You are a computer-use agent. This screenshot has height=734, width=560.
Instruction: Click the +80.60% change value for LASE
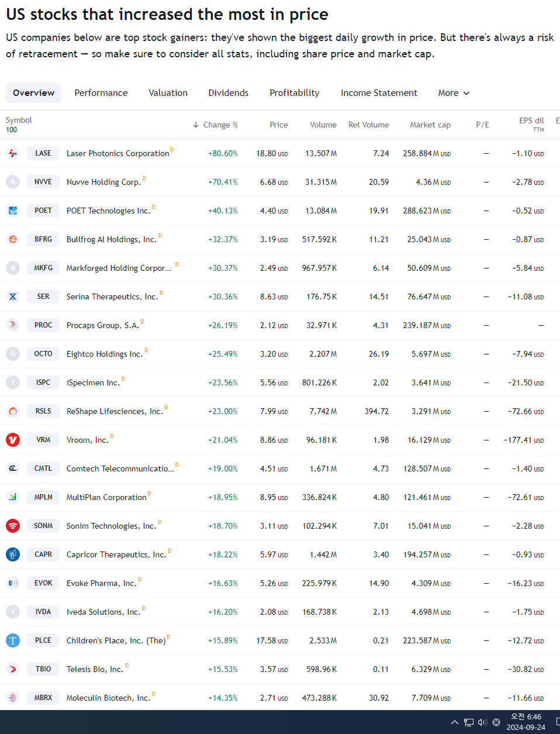pyautogui.click(x=223, y=153)
